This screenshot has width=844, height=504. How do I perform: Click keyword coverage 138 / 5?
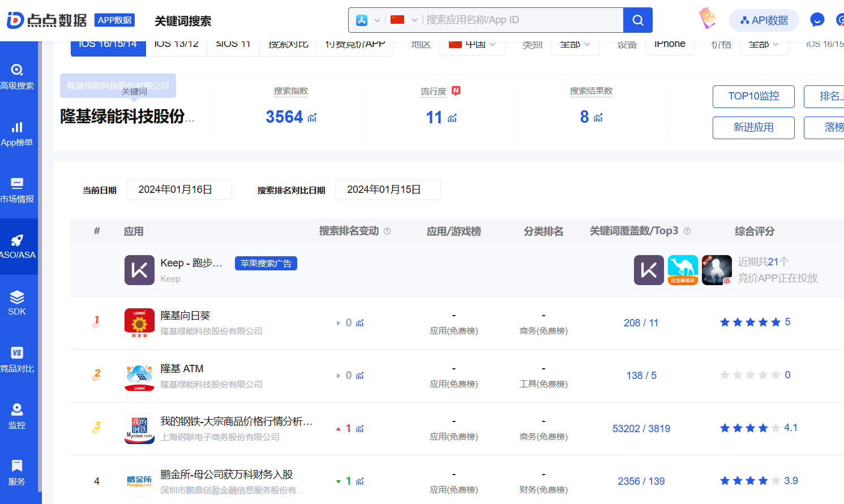pos(641,376)
